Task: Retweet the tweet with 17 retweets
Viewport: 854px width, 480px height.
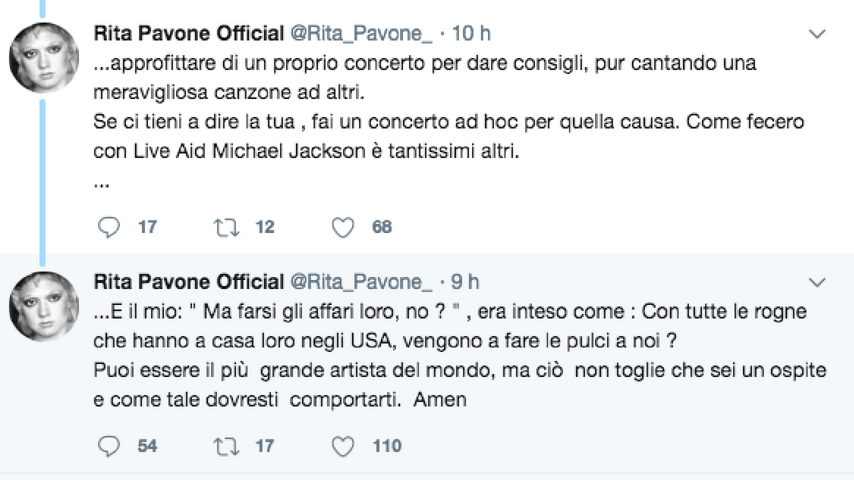Action: (225, 446)
